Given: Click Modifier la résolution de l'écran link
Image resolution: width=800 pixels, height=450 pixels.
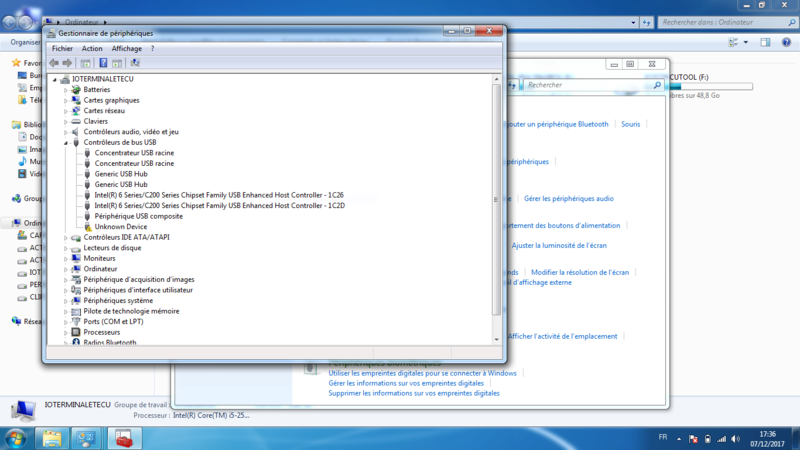Looking at the screenshot, I should [580, 272].
